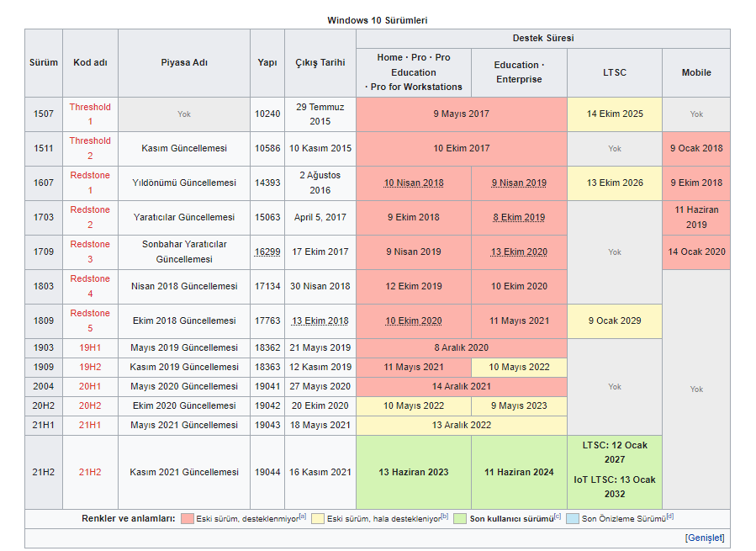Viewport: 756px width, 551px height.
Task: Click the red 21H2 code name link
Action: click(90, 472)
